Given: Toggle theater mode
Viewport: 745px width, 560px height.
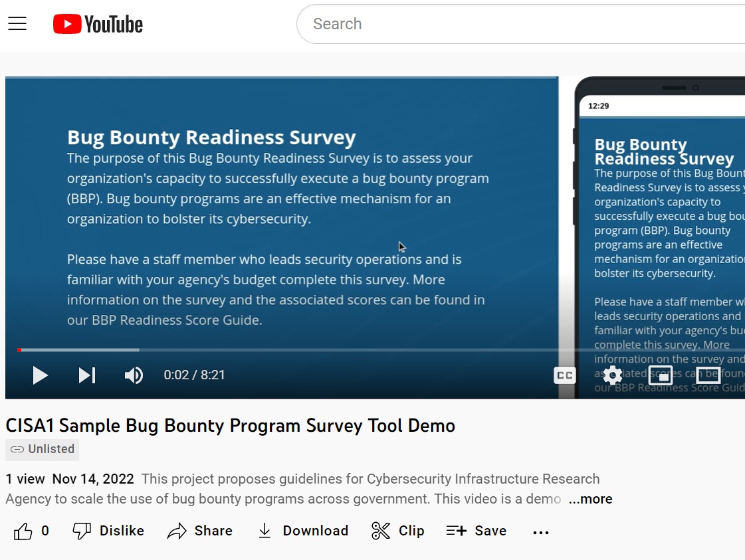Looking at the screenshot, I should (x=708, y=375).
